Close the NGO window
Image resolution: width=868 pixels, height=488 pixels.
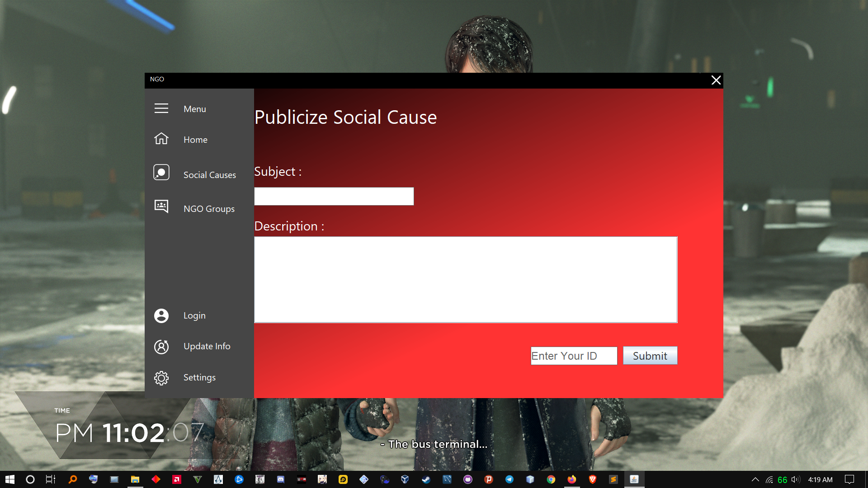pyautogui.click(x=716, y=80)
